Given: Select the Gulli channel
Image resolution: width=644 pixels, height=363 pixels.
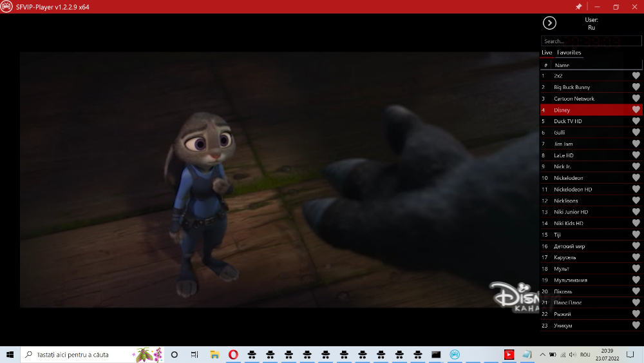Looking at the screenshot, I should coord(591,132).
